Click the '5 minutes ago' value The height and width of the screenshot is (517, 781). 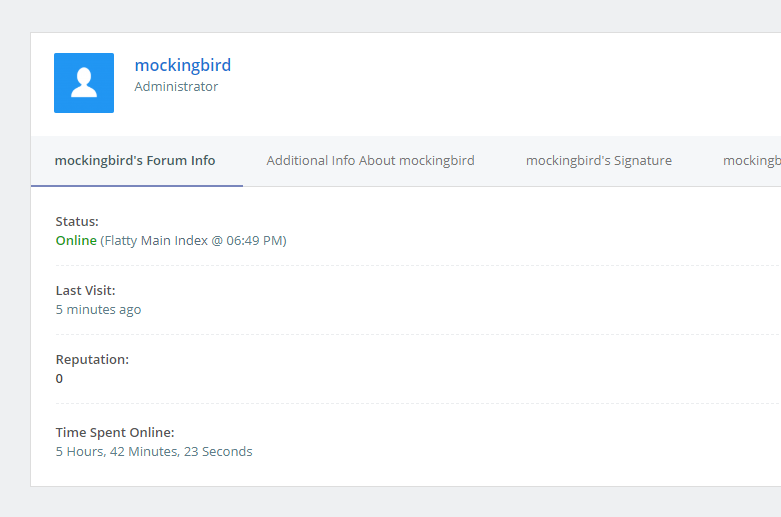coord(98,309)
